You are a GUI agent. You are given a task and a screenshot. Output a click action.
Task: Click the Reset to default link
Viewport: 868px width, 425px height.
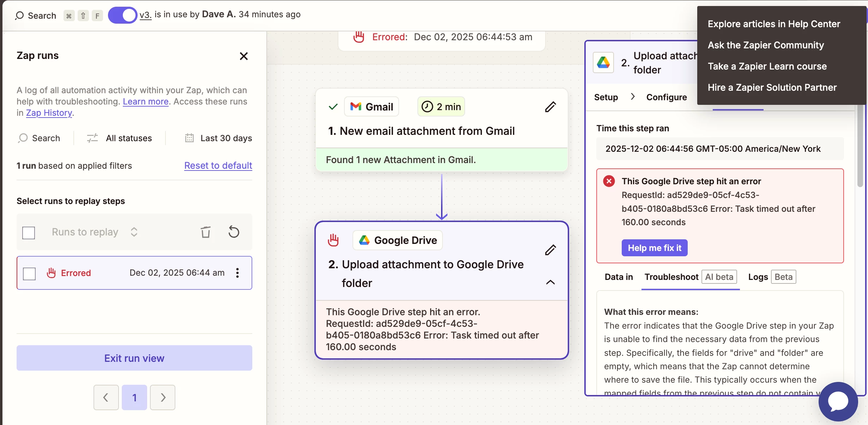[218, 166]
